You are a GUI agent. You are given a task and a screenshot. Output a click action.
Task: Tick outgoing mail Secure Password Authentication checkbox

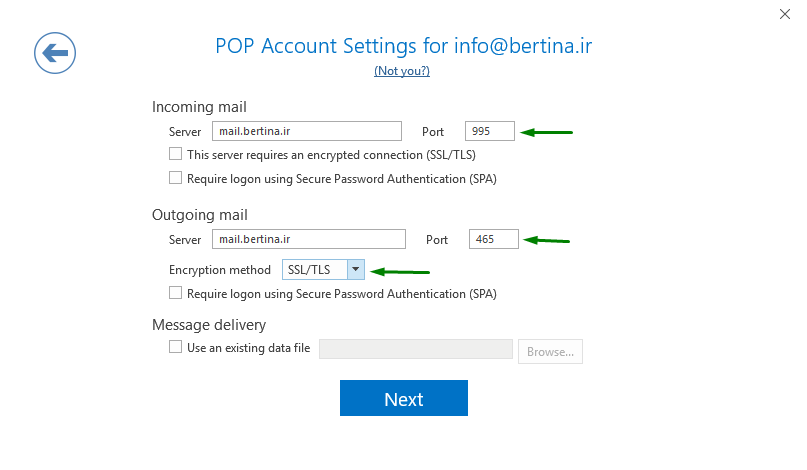176,293
